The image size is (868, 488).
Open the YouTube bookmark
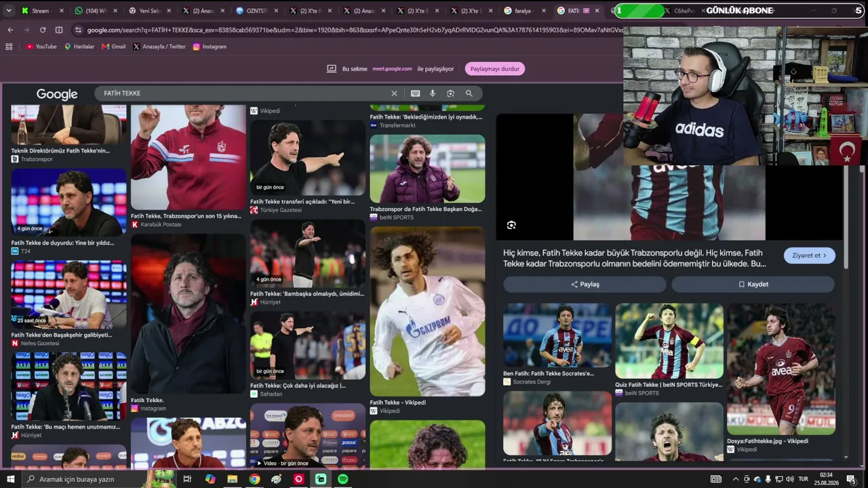pos(41,47)
